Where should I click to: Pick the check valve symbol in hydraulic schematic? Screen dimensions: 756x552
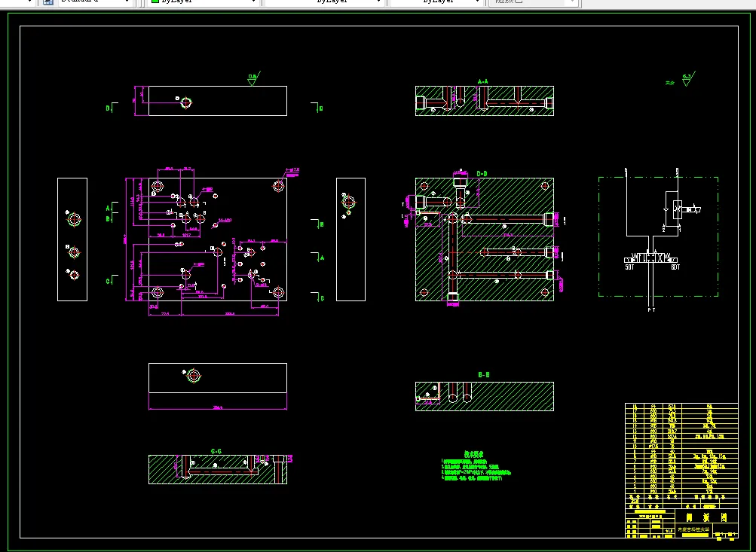pos(666,209)
